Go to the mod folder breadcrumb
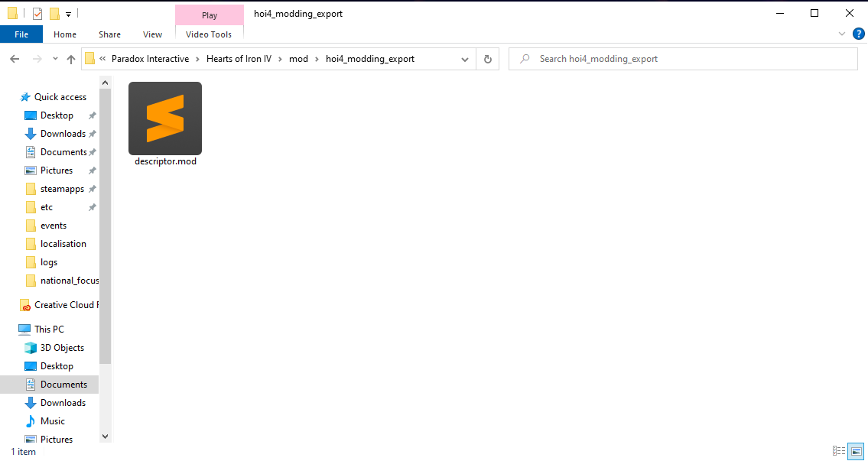 pos(298,59)
